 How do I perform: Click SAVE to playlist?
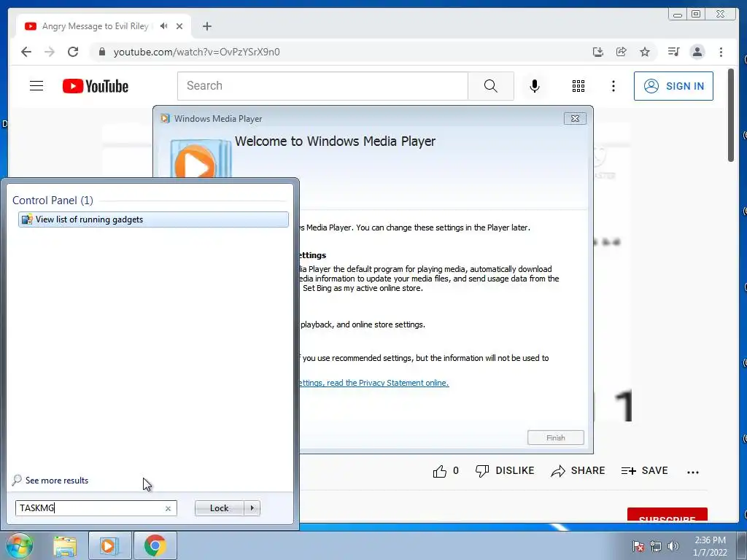tap(645, 471)
